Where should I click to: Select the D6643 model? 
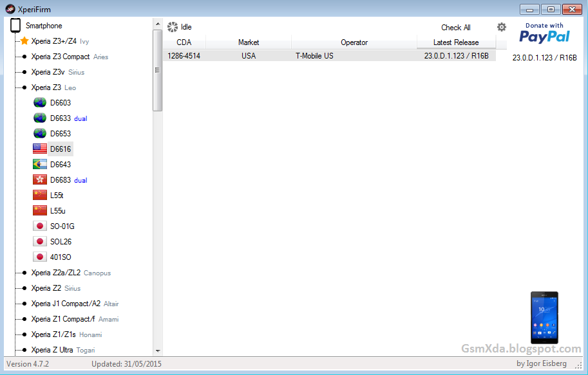[x=61, y=164]
